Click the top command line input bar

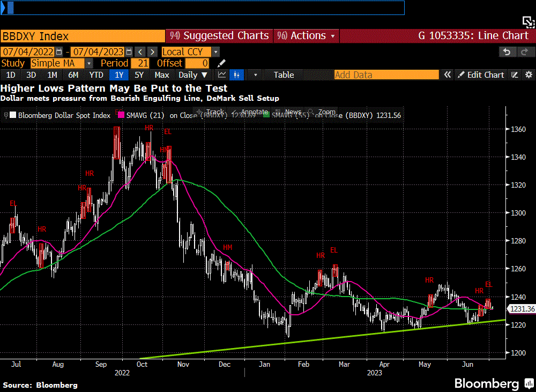(203, 8)
